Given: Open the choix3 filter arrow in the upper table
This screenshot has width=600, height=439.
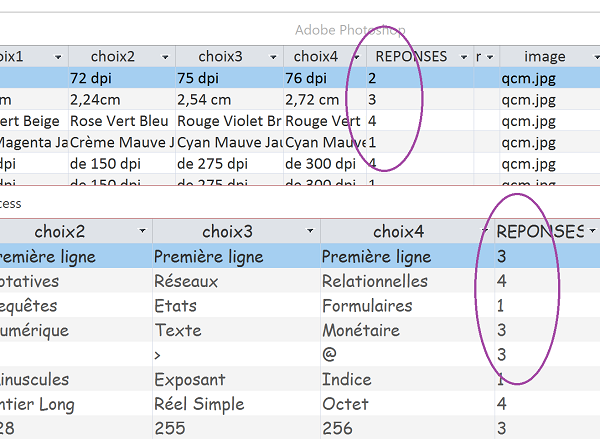Looking at the screenshot, I should (272, 57).
